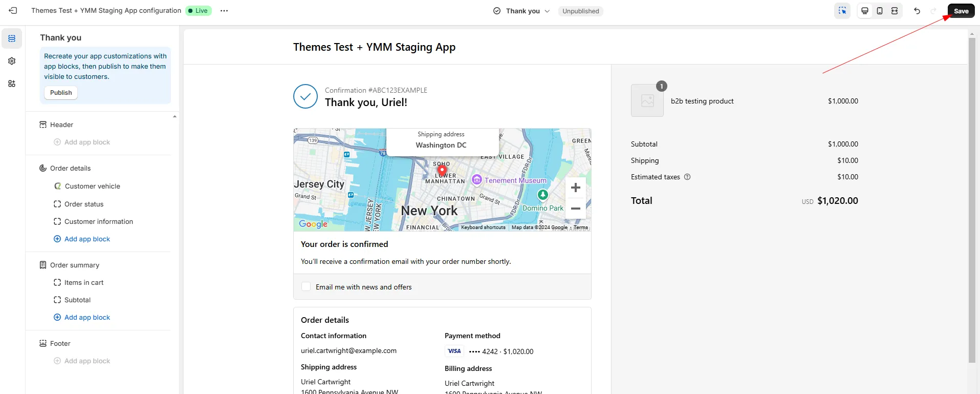
Task: Switch to mobile preview
Action: coord(880,11)
